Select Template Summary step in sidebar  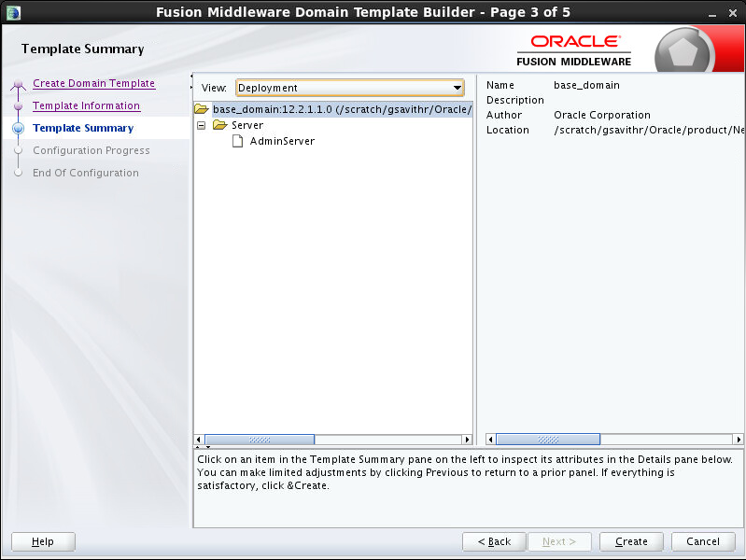tap(83, 128)
